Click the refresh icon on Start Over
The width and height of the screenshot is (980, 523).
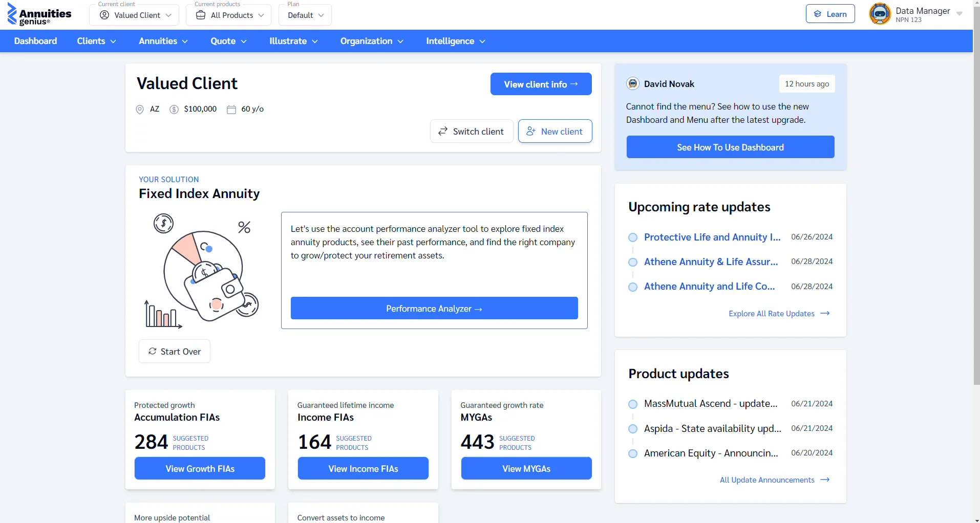coord(152,351)
